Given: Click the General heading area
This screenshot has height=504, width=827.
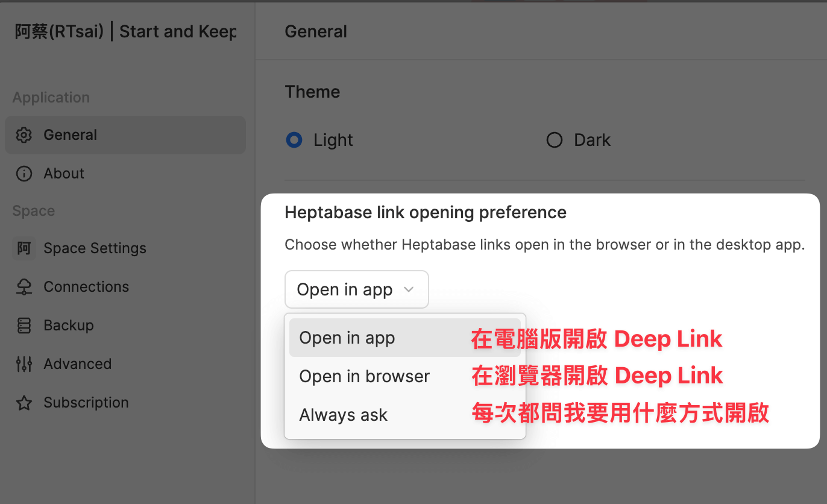Looking at the screenshot, I should coord(316,31).
